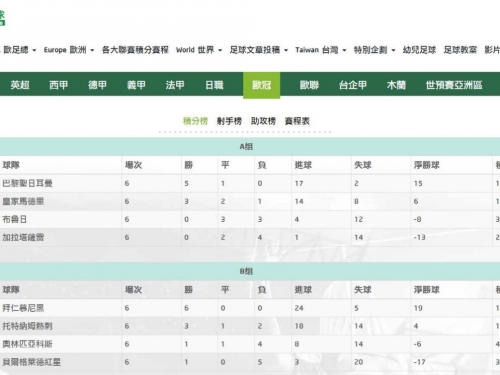500x375 pixels.
Task: Click 淨勝球 column header in B組 table
Action: click(427, 290)
